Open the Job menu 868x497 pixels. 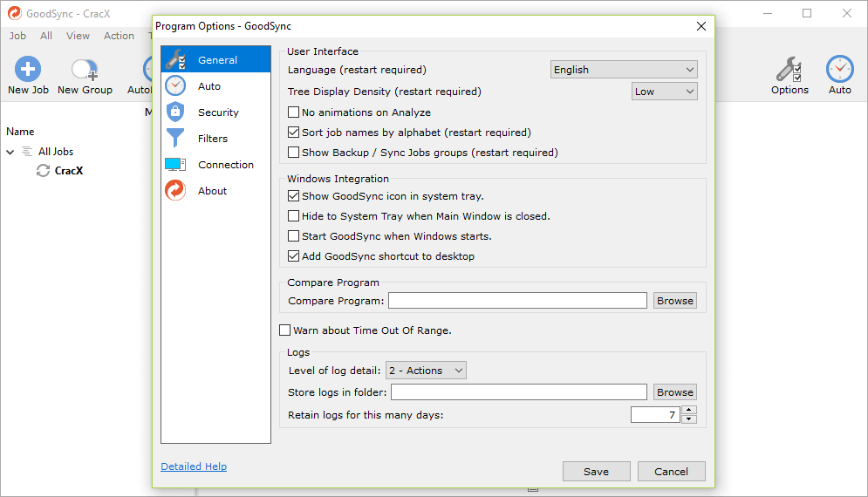point(17,36)
